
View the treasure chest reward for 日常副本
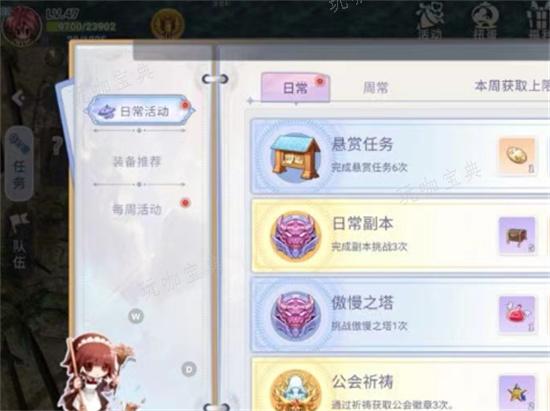517,235
